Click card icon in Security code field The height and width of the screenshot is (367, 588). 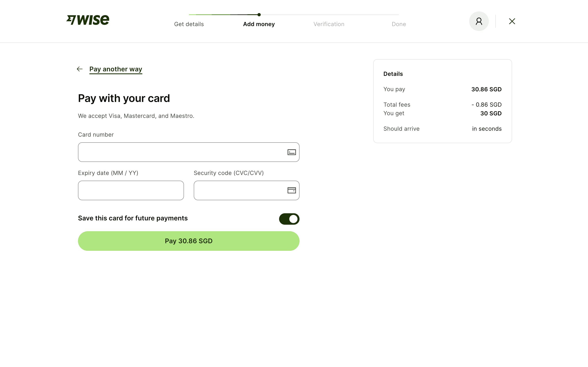[x=291, y=190]
